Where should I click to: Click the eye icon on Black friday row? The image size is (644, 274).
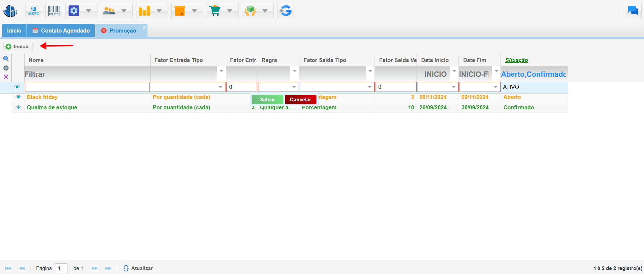pos(18,97)
